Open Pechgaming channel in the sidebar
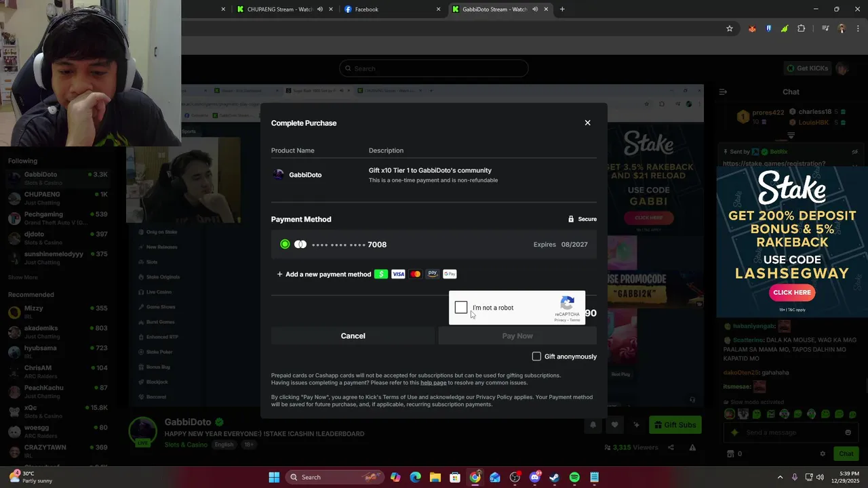Viewport: 868px width, 488px height. [x=61, y=218]
